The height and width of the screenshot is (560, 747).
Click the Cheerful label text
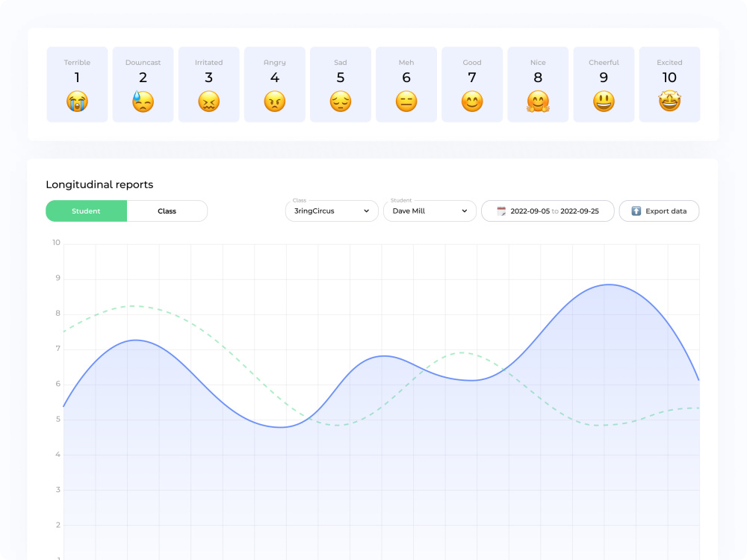pos(604,63)
